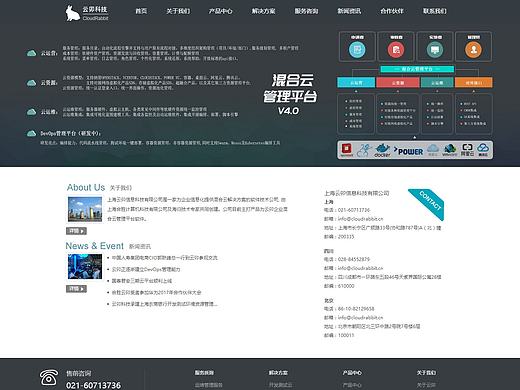Click the cloud icon beside 云运维
The width and height of the screenshot is (520, 390).
[x=32, y=111]
